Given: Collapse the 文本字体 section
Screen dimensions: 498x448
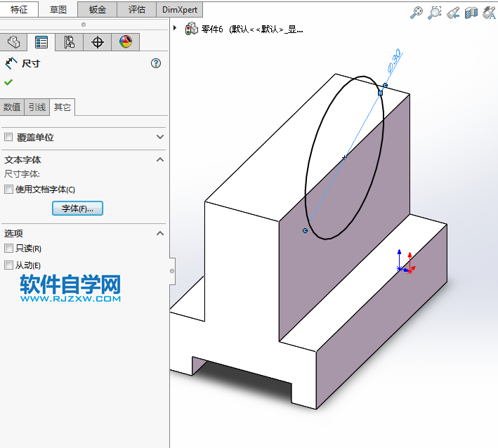Looking at the screenshot, I should pos(160,159).
